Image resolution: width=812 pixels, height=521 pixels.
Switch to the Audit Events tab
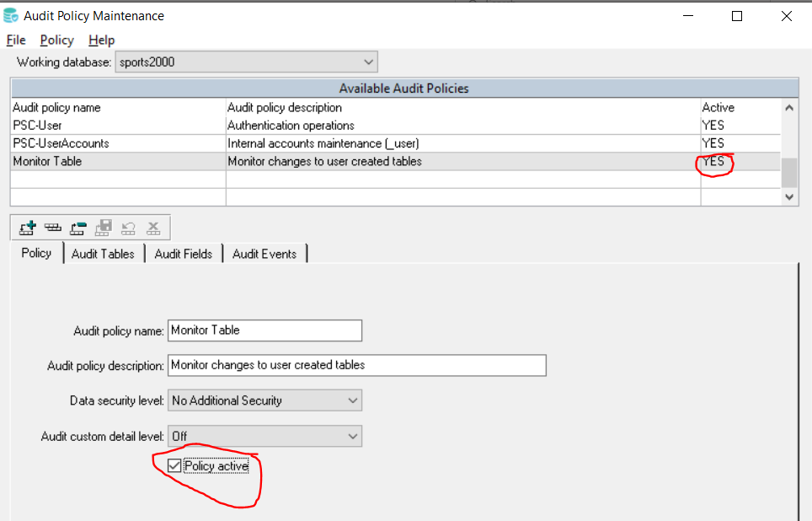coord(264,254)
